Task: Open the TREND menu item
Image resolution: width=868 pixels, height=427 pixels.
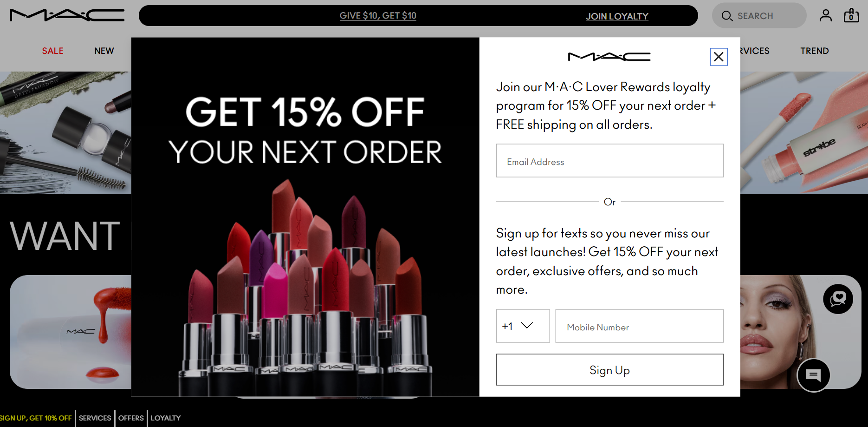Action: 814,51
